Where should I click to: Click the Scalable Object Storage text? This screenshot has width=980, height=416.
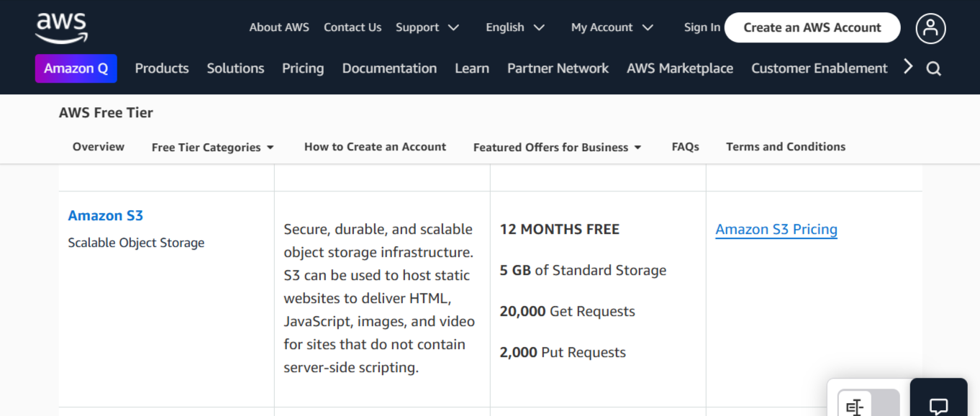[x=136, y=243]
